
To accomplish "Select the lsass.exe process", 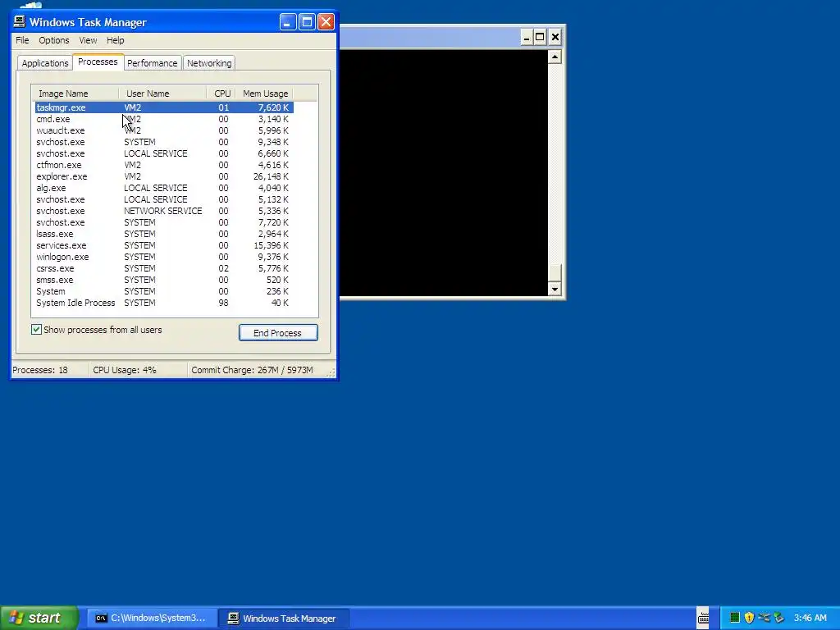I will (163, 234).
